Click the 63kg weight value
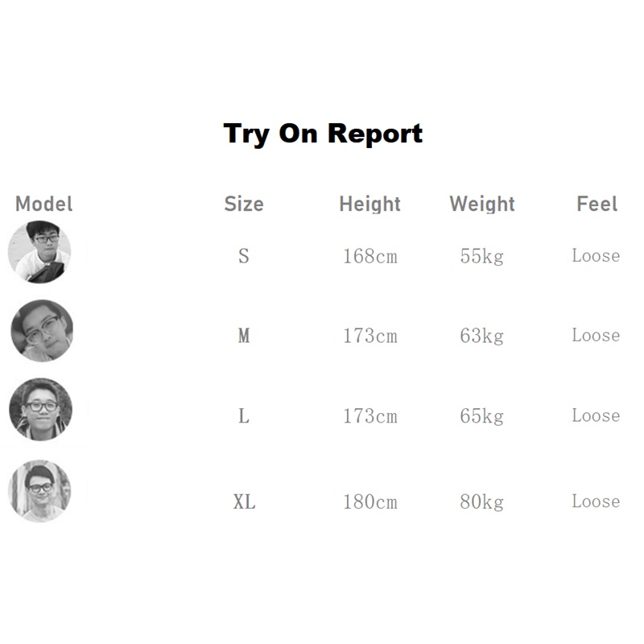 pyautogui.click(x=482, y=336)
